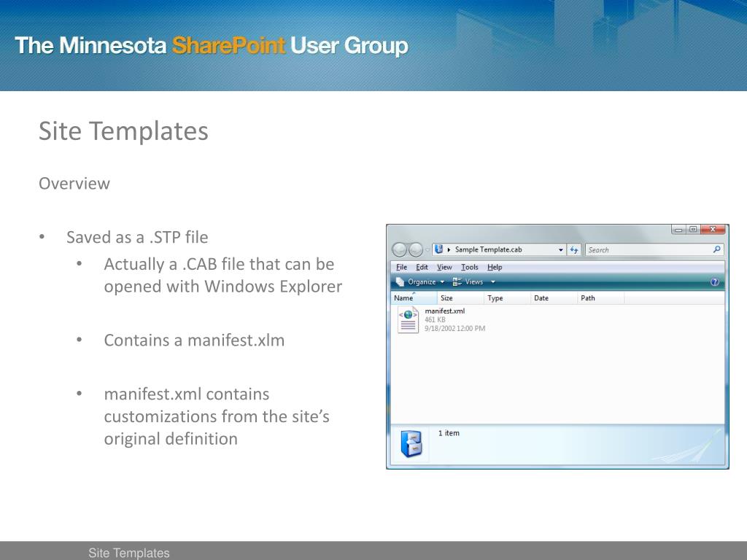Click the Minnesota SharePoint User Group banner title
The image size is (747, 560).
[212, 46]
